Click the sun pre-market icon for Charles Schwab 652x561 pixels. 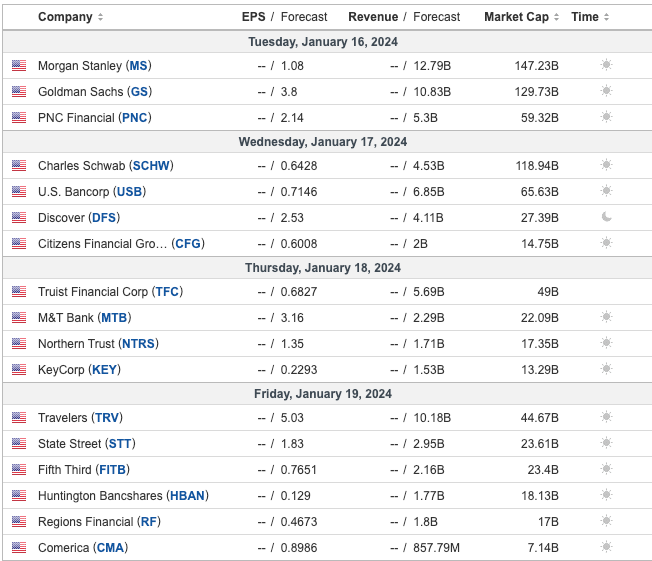click(x=607, y=165)
